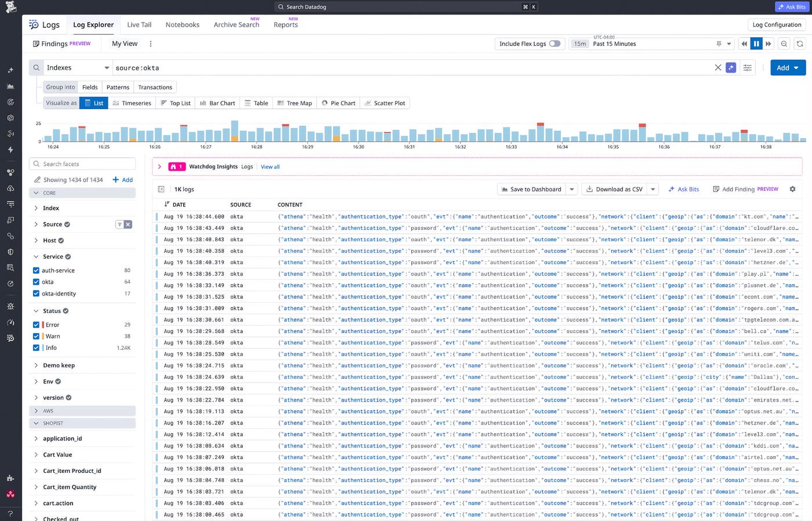Open the Archive Search tab
The image size is (812, 521).
[x=237, y=25]
